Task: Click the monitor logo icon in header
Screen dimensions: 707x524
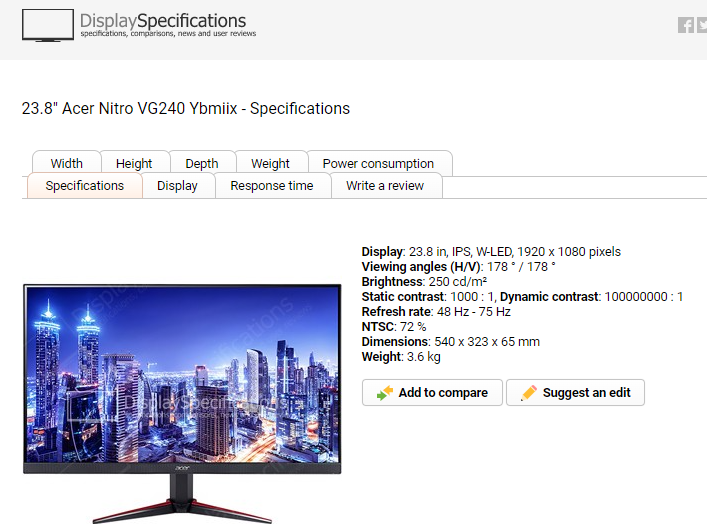Action: (x=48, y=25)
